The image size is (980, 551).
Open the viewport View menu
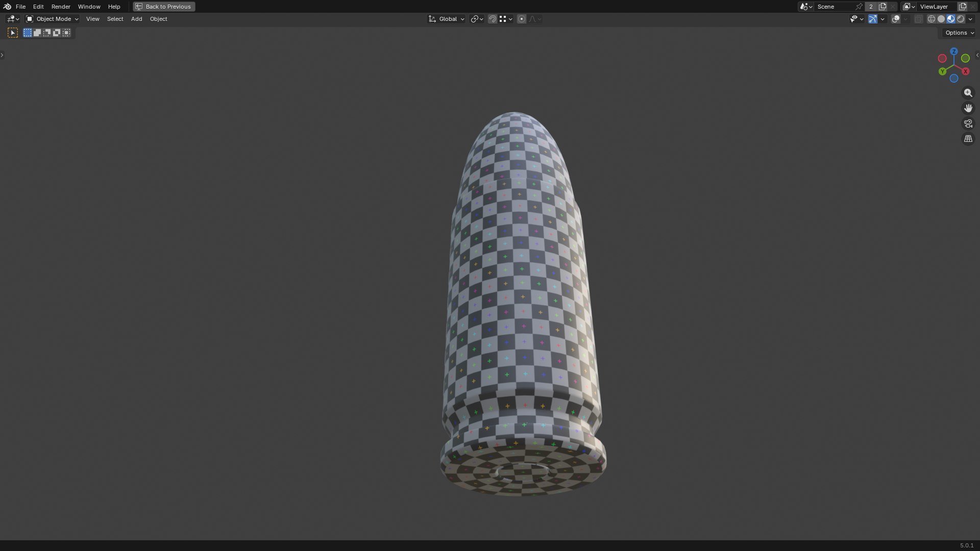click(92, 19)
